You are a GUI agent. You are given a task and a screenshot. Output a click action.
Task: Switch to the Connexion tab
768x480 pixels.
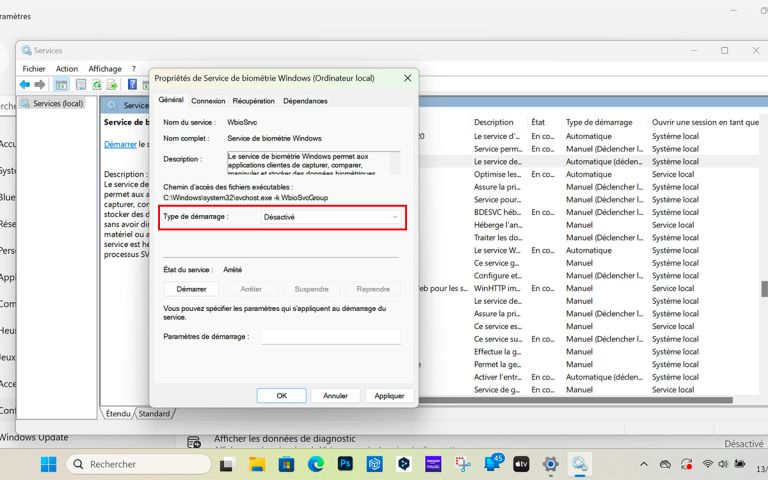pos(208,101)
